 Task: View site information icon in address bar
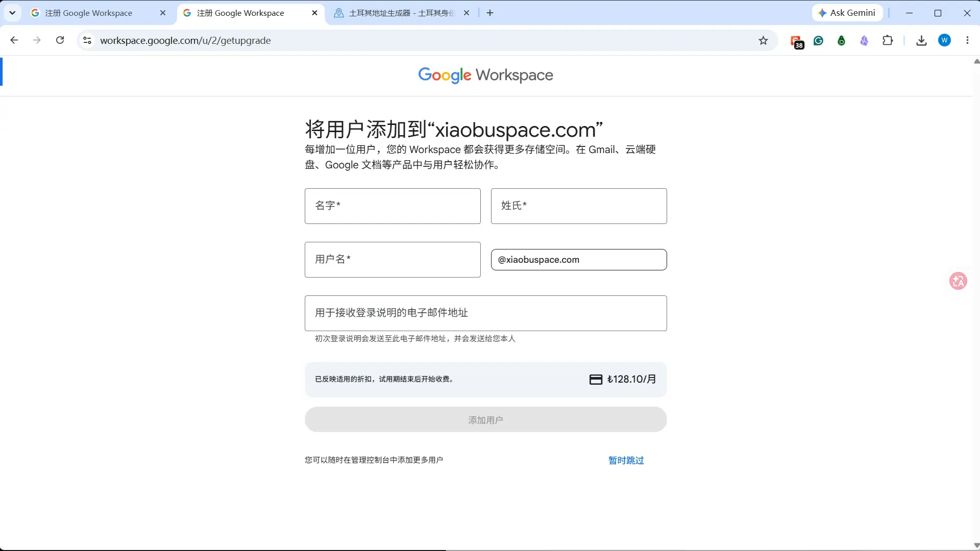[87, 40]
